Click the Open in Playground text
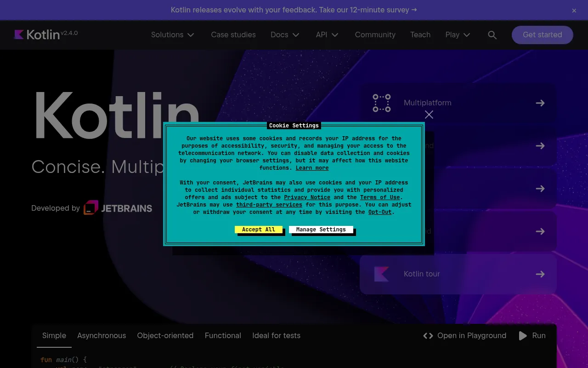 (472, 336)
